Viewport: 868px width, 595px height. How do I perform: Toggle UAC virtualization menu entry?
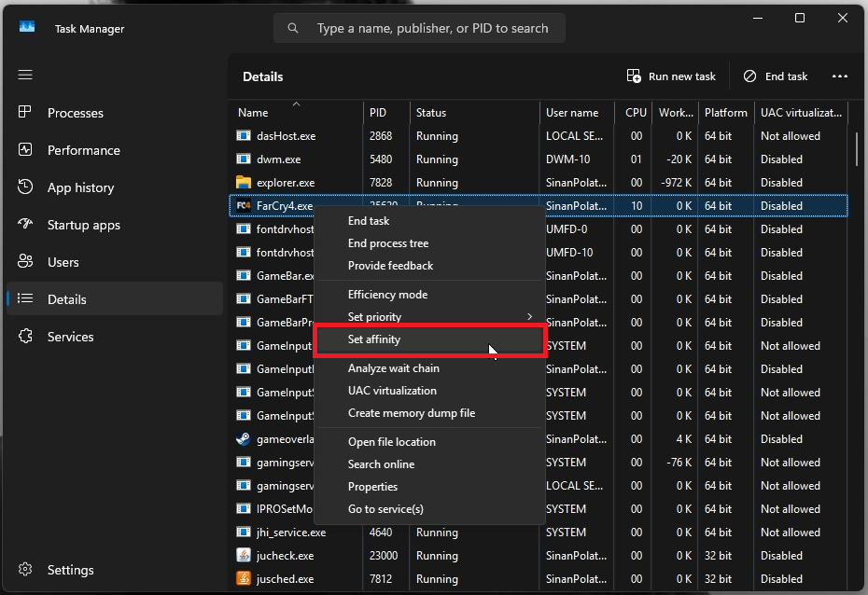coord(429,391)
